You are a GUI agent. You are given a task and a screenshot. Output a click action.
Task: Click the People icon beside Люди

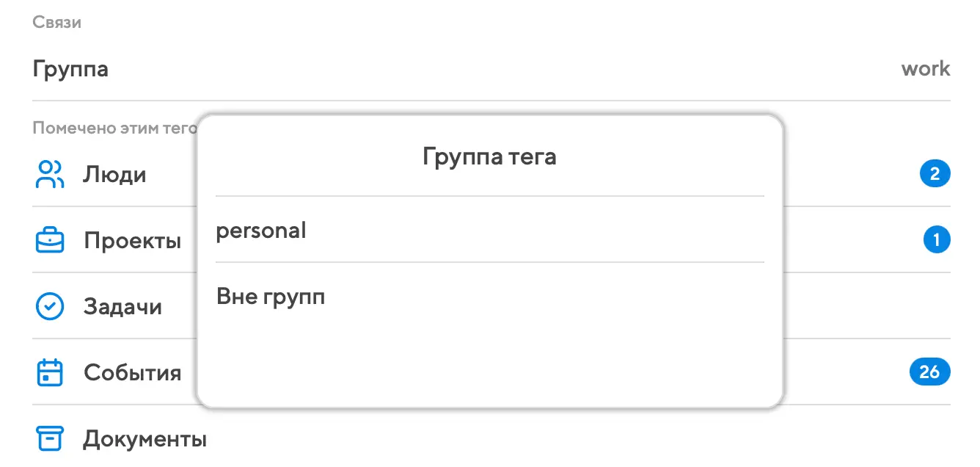[x=50, y=175]
